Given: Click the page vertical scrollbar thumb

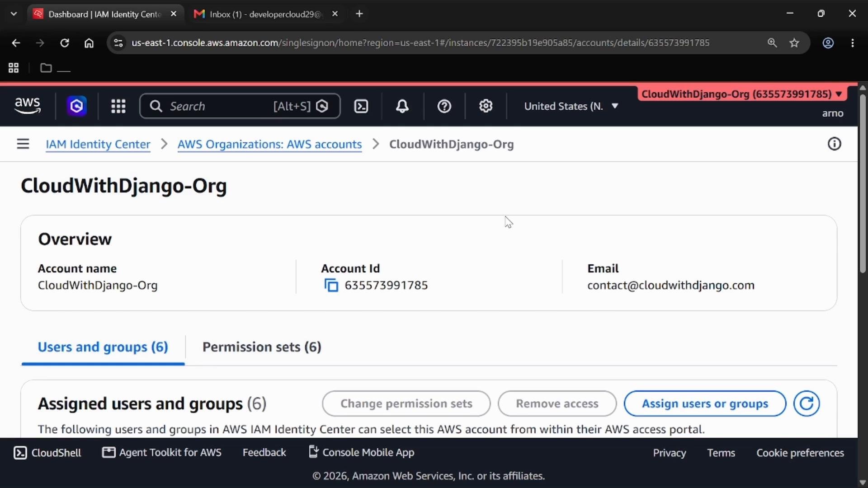Looking at the screenshot, I should coord(863,183).
